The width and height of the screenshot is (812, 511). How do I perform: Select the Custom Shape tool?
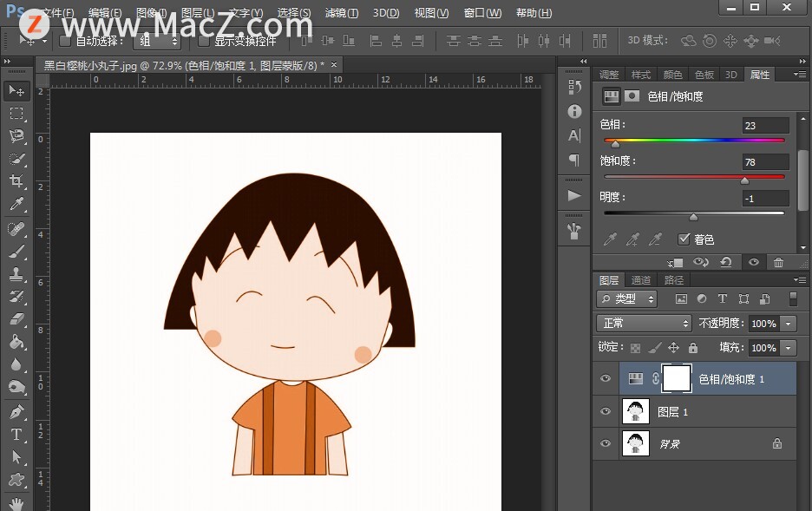(x=16, y=480)
